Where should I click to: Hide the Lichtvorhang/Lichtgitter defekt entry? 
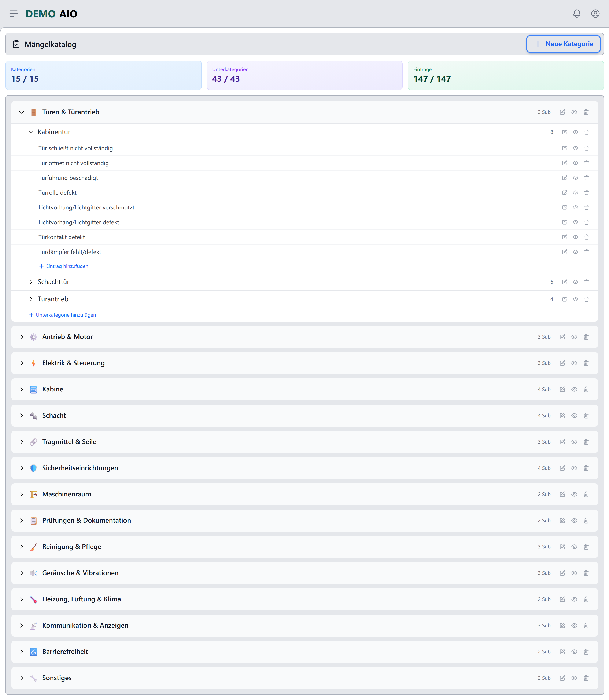(x=575, y=222)
